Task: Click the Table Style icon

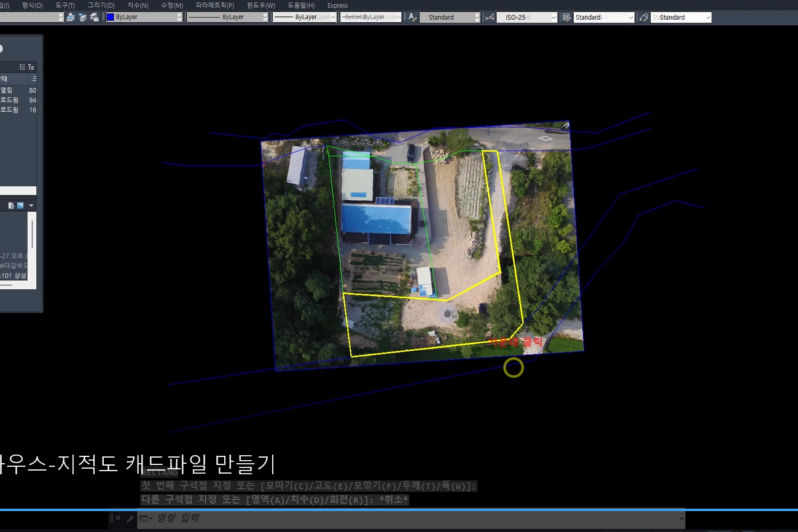Action: point(566,17)
